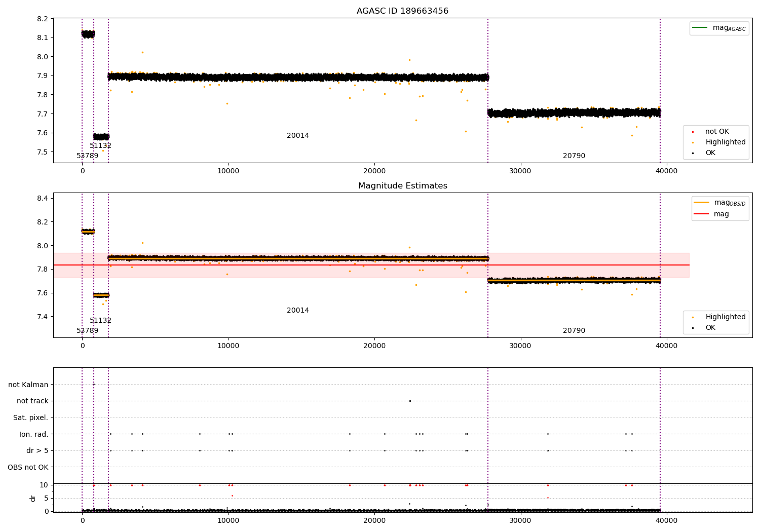Click label 53789 in Magnitude Estimates plot

pos(88,331)
